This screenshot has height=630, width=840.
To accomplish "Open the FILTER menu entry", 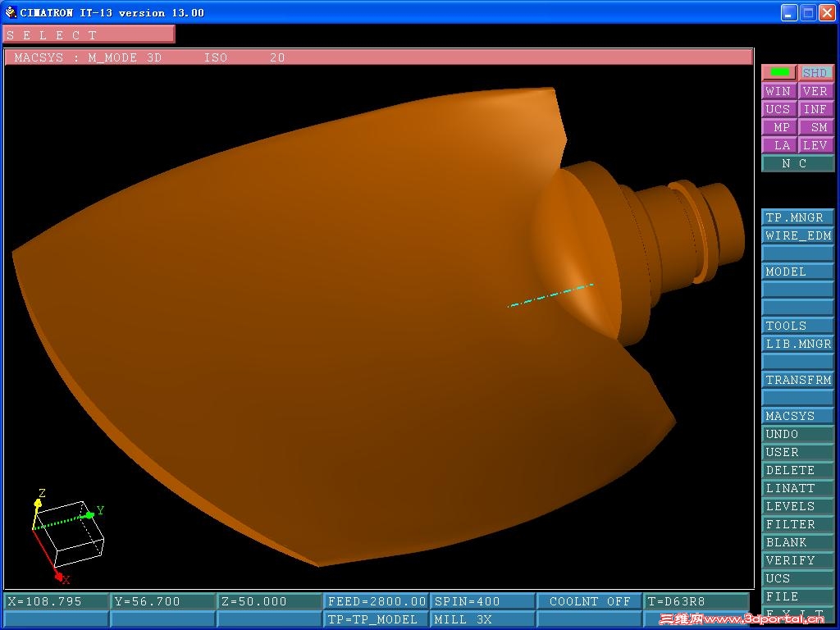I will click(x=797, y=524).
